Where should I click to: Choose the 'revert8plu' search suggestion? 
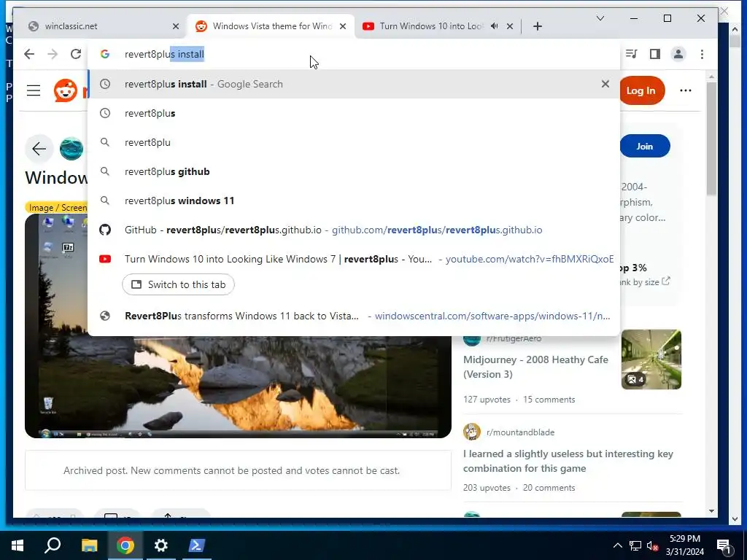point(354,142)
